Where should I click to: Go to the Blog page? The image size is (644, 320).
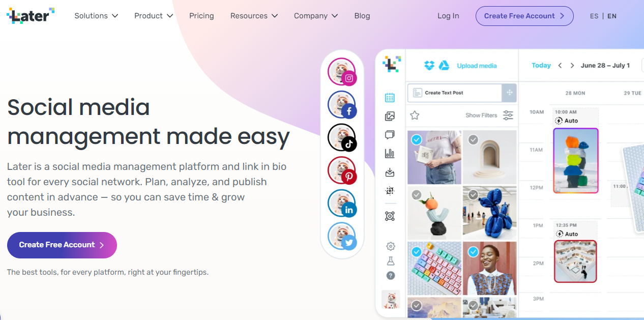point(362,16)
